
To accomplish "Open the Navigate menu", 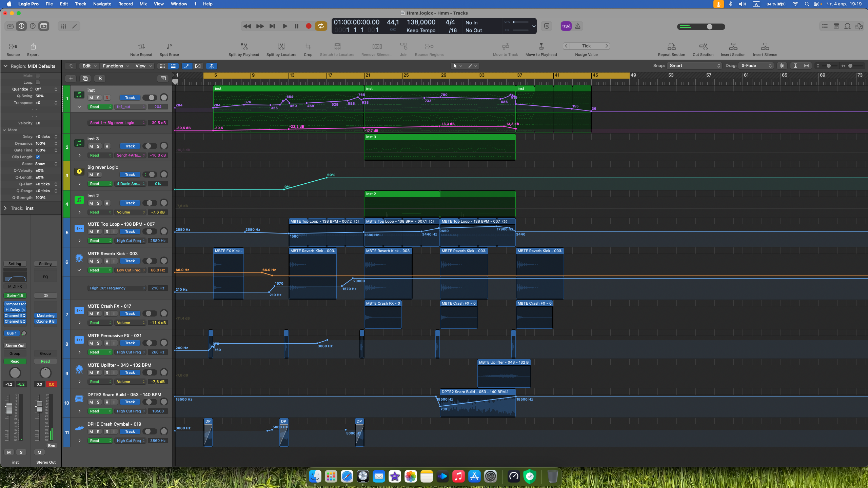I will pyautogui.click(x=102, y=4).
